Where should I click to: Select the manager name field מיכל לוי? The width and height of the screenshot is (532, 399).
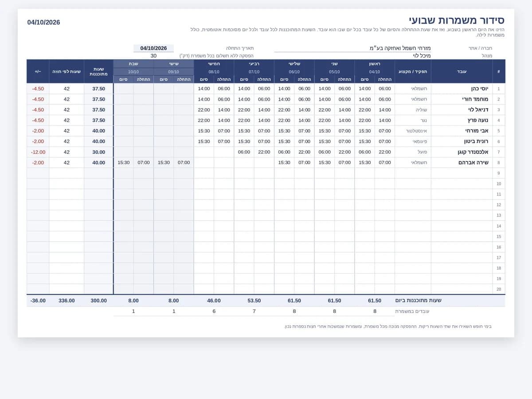click(352, 56)
